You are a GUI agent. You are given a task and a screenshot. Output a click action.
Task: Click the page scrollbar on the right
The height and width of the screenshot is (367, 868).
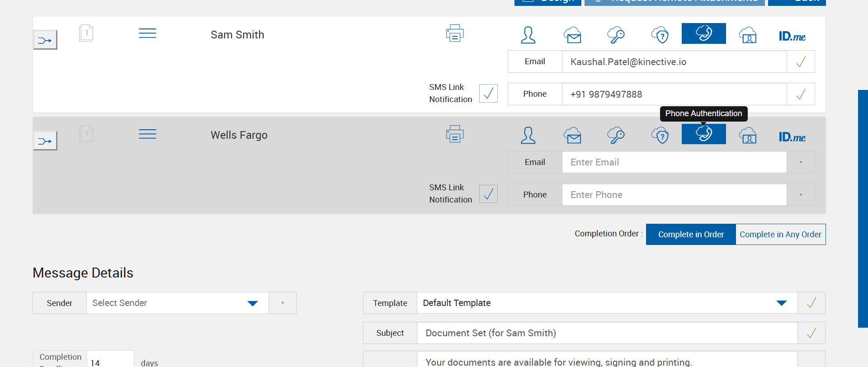pyautogui.click(x=863, y=208)
